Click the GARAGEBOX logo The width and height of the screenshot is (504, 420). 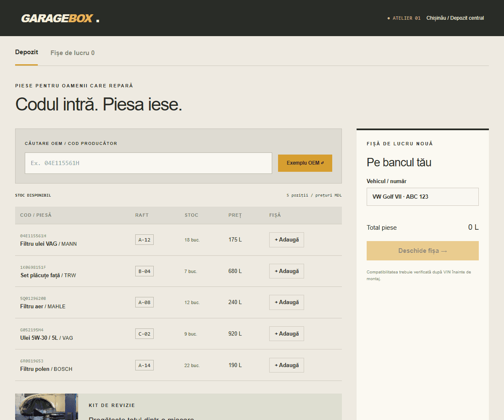(x=60, y=18)
